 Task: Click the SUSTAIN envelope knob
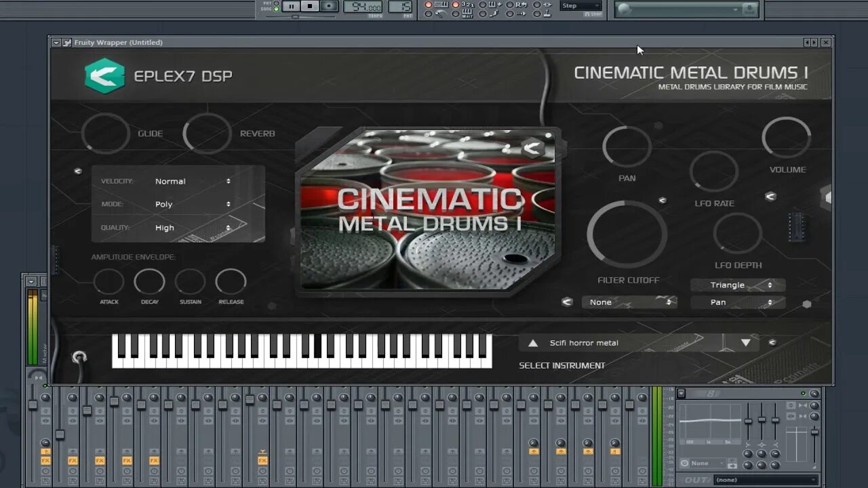coord(190,282)
